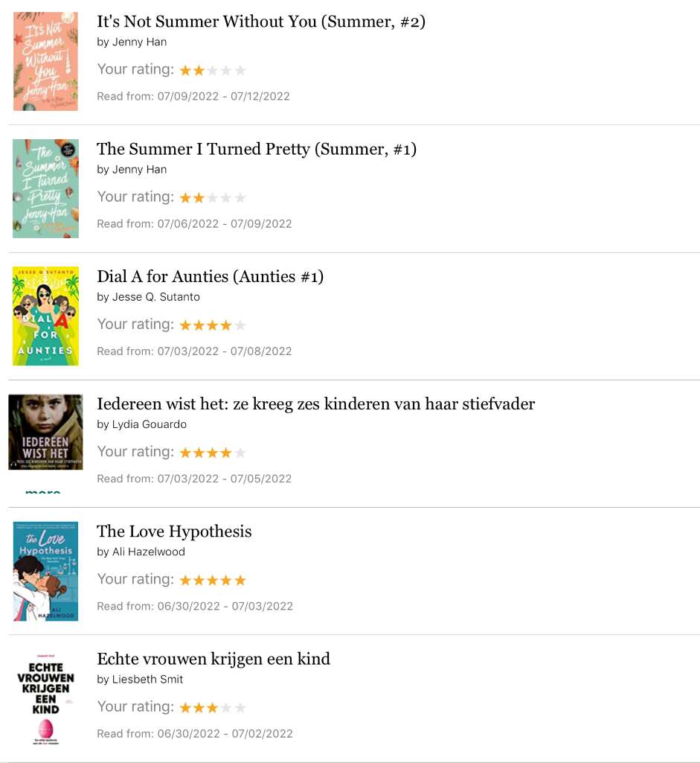
Task: Click The Love Hypothesis cover thumbnail
Action: coord(45,571)
